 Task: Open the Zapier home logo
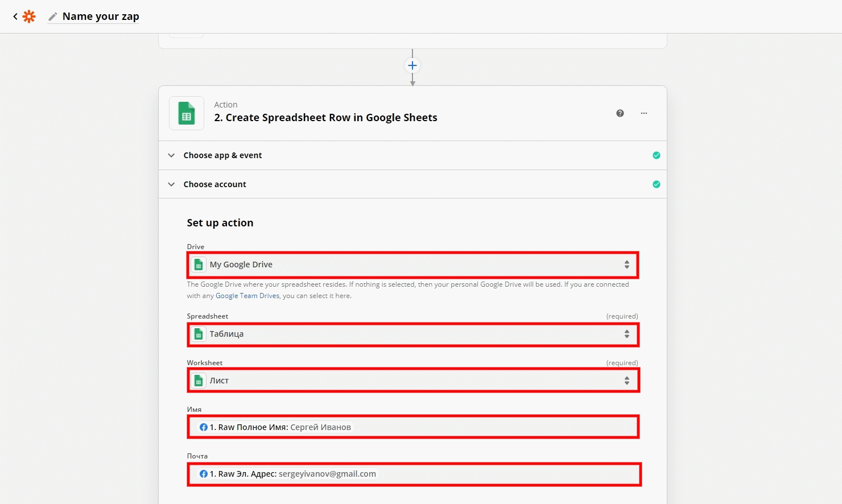29,16
